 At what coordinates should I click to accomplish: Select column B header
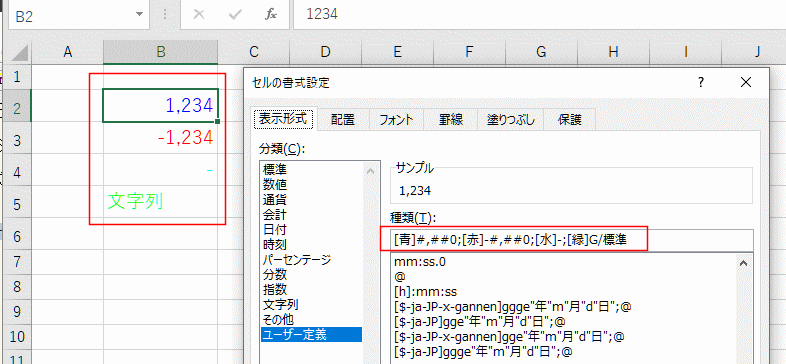click(160, 52)
